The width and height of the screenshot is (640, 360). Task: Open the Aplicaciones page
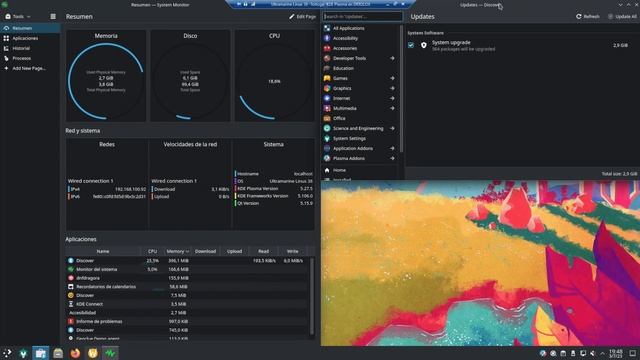coord(30,38)
